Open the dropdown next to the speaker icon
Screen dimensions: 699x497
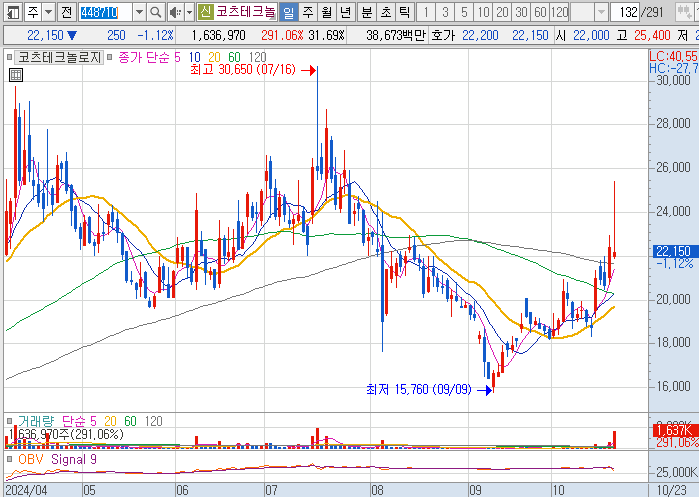189,12
